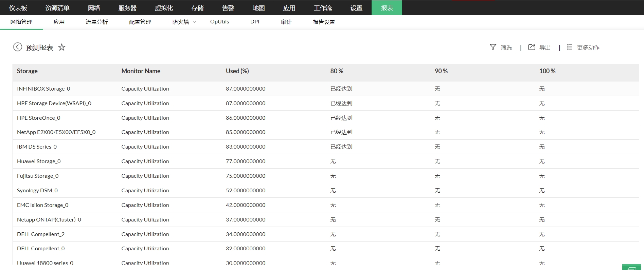Screen dimensions: 644x270
Task: Switch to the OpUtils sub-tab
Action: coord(220,22)
